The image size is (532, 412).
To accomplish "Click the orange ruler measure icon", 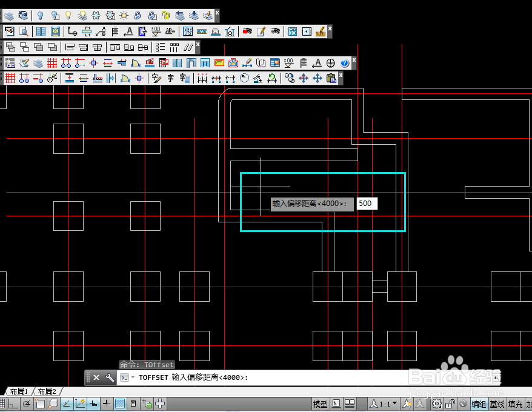I will [x=321, y=32].
